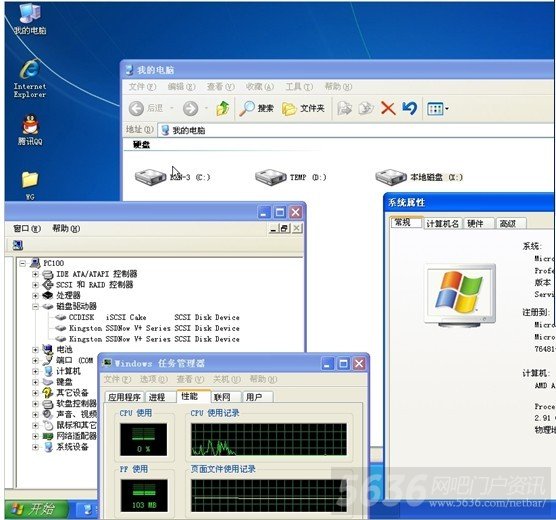Click the taskbar item next to Start
Image resolution: width=556 pixels, height=520 pixels.
87,510
